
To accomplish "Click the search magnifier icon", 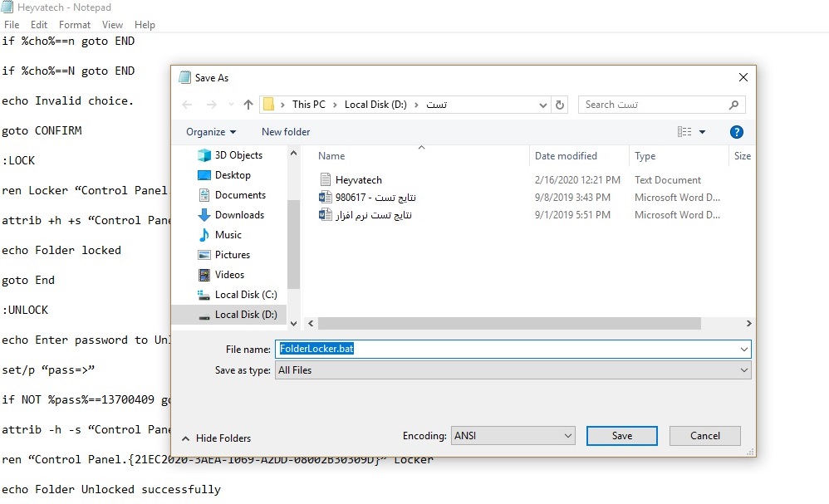I will pos(733,105).
